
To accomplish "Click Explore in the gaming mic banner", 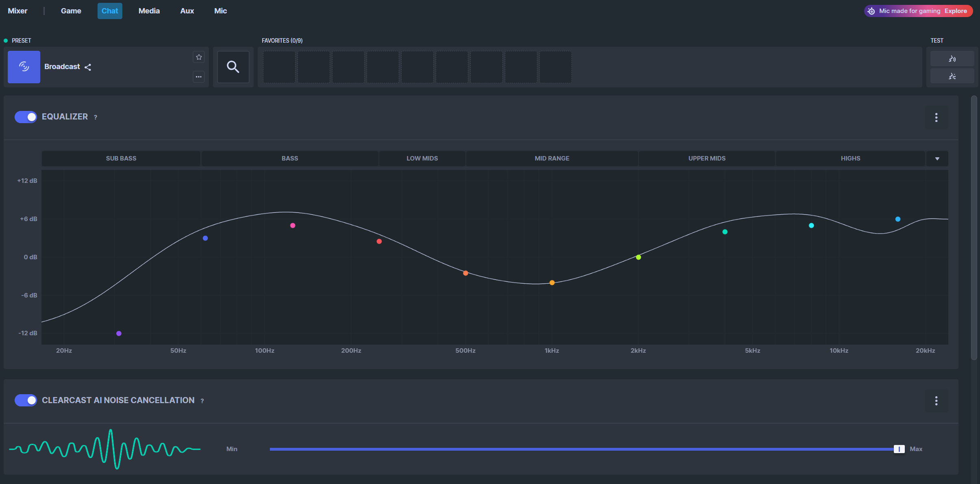I will 955,11.
